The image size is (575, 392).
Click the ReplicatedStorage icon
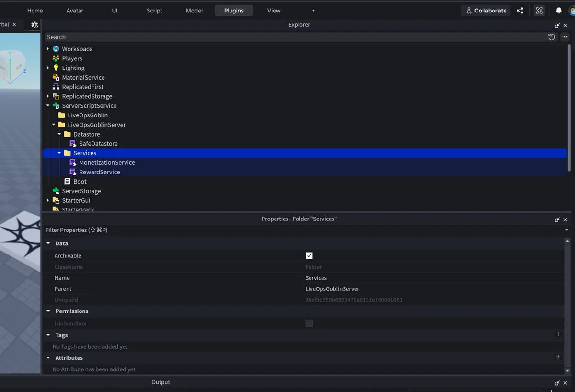click(x=56, y=96)
